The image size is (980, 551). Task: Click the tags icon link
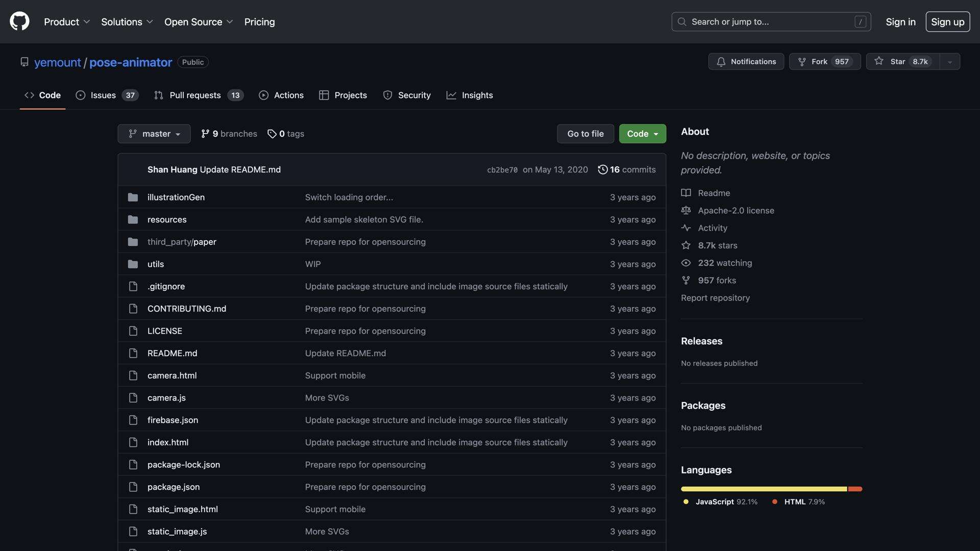click(272, 134)
